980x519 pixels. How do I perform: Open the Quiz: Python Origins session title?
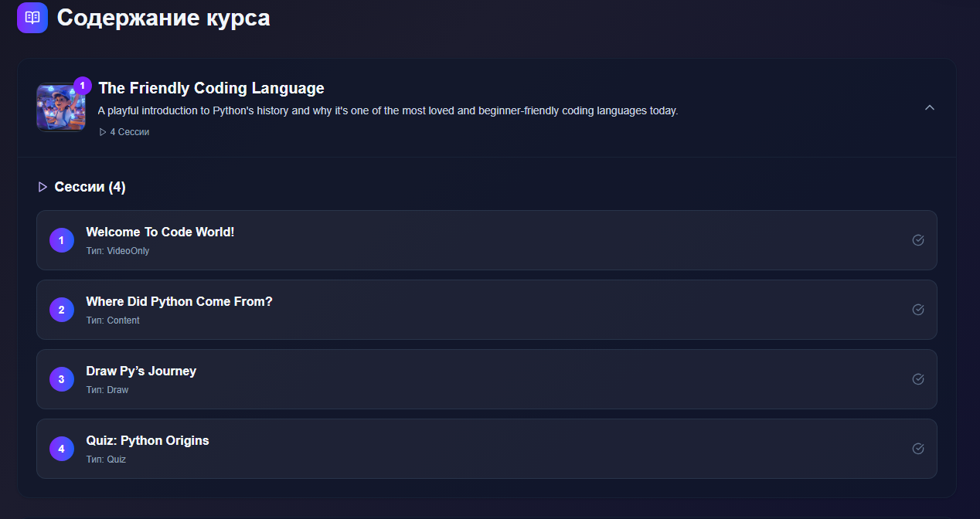148,440
